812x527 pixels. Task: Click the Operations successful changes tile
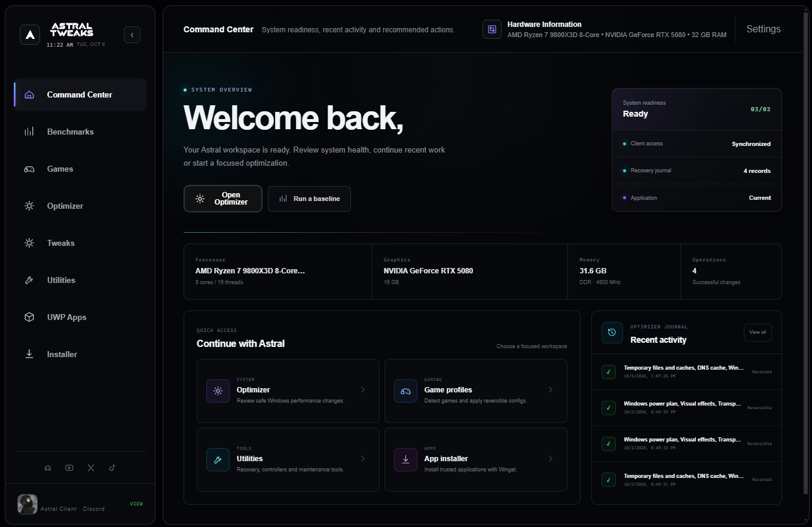pos(731,271)
